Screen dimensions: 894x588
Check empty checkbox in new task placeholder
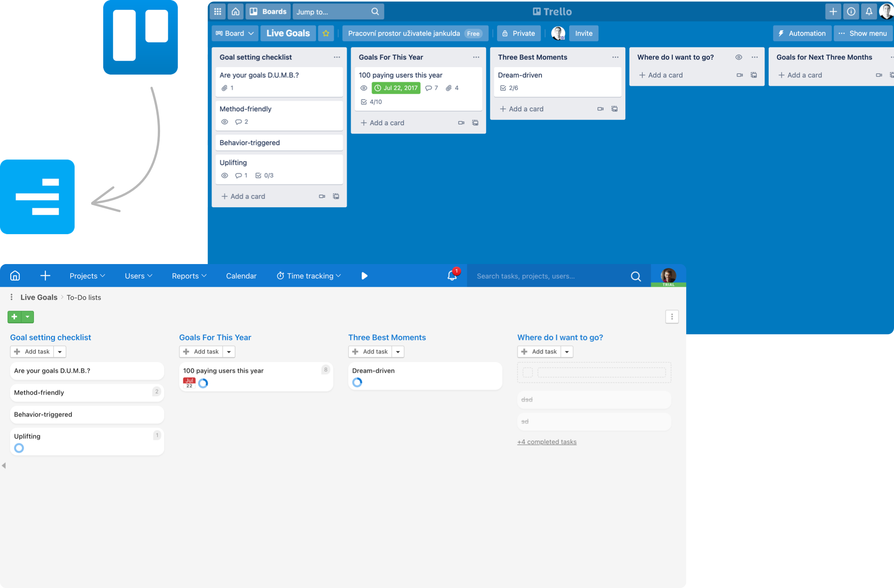coord(527,372)
